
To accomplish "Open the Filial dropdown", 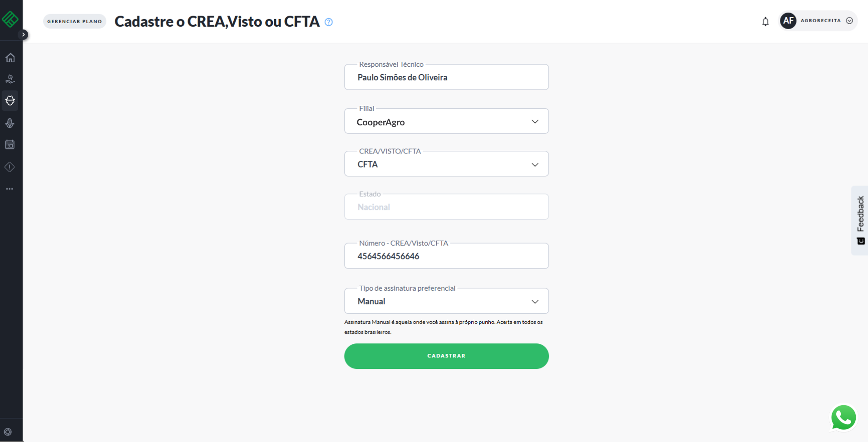I will pyautogui.click(x=446, y=121).
